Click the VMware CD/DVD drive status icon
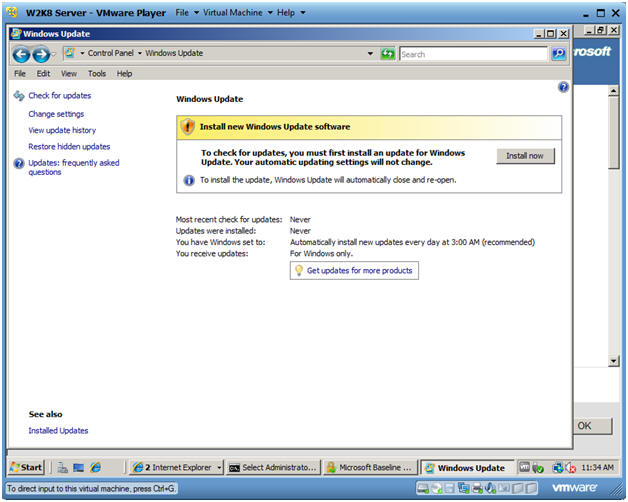 pos(436,488)
